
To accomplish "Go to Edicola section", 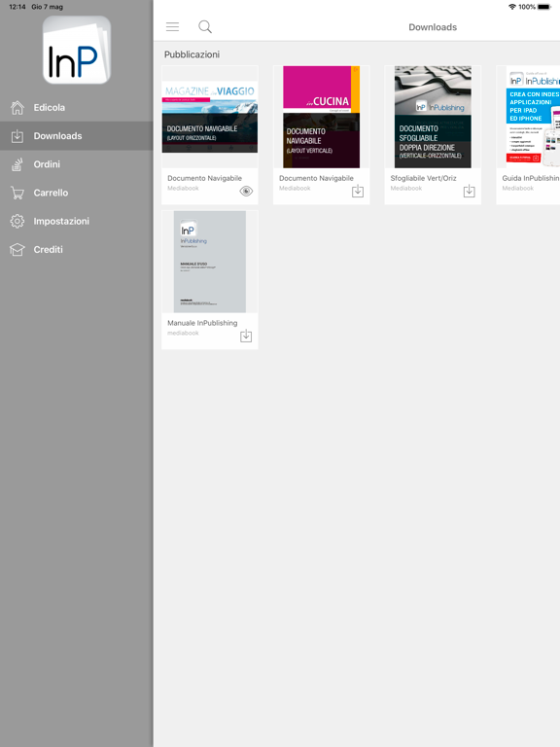I will point(77,108).
